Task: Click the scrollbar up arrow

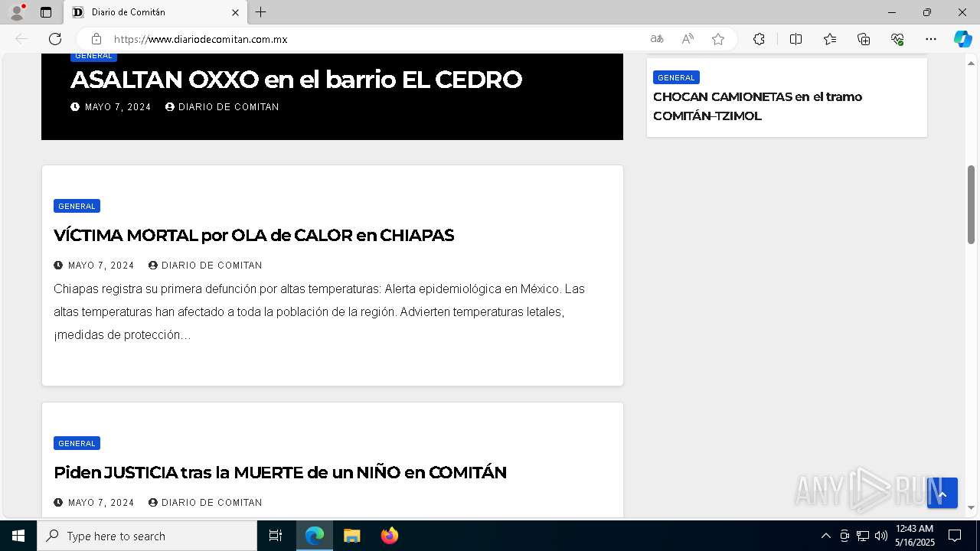Action: (x=971, y=62)
